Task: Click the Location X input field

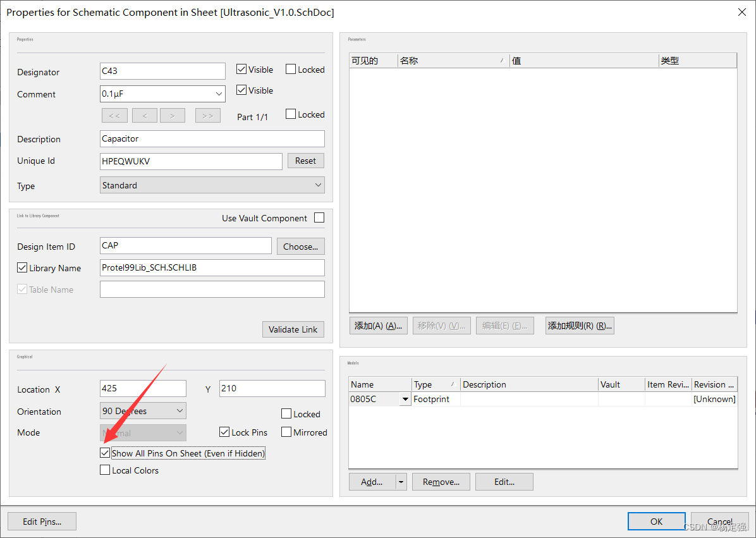Action: point(143,388)
